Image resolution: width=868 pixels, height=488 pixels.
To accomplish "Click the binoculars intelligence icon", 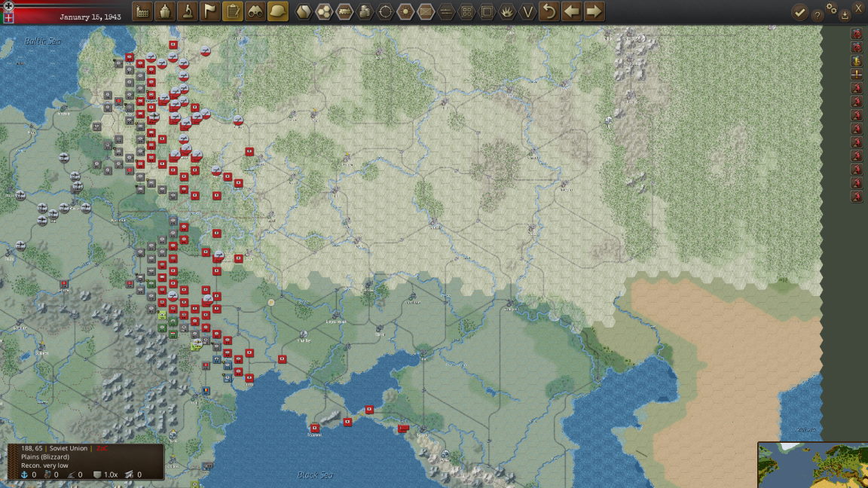I will point(255,11).
